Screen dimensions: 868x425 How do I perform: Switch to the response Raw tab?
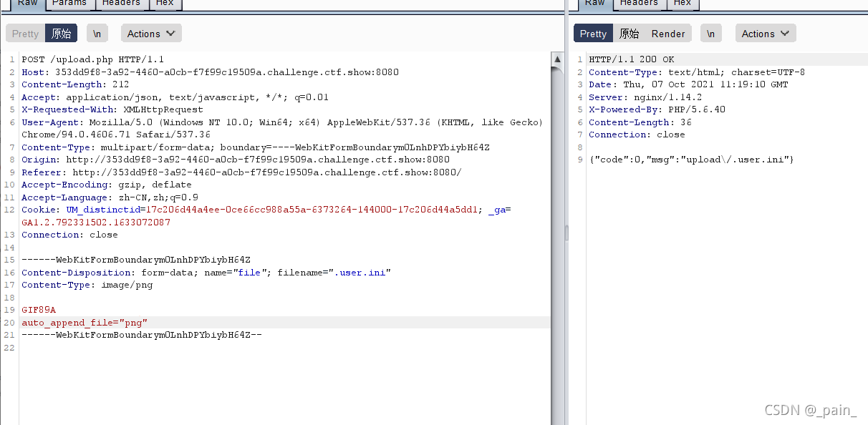(x=594, y=4)
